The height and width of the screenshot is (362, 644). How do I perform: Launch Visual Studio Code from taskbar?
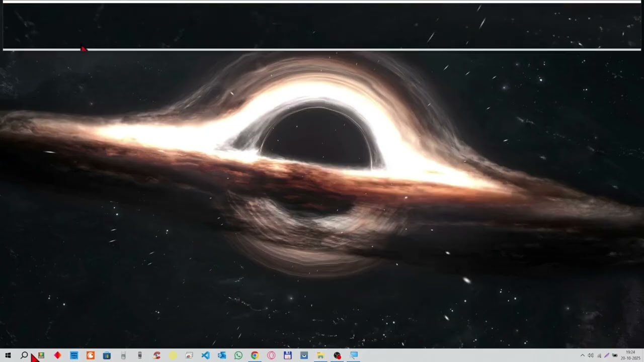tap(205, 355)
